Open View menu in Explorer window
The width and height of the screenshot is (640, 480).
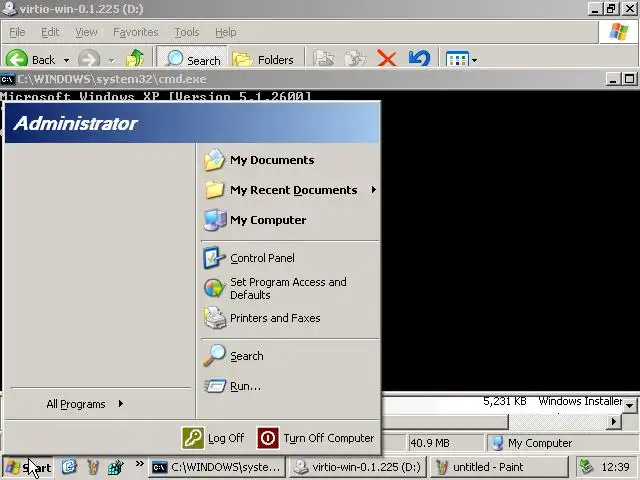(x=86, y=32)
